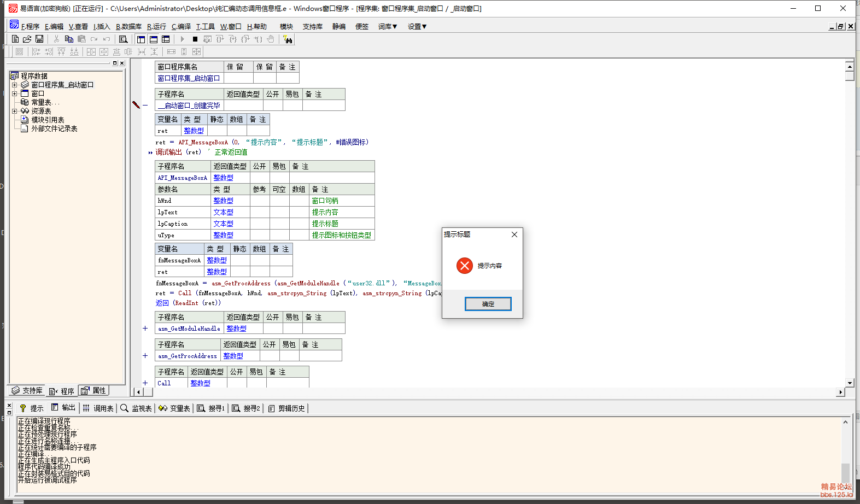Viewport: 860px width, 504px height.
Task: Click the 模块 toolbar button
Action: (286, 26)
